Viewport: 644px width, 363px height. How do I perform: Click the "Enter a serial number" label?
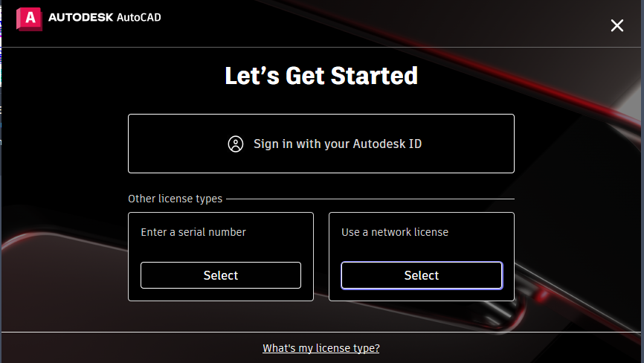(x=193, y=232)
